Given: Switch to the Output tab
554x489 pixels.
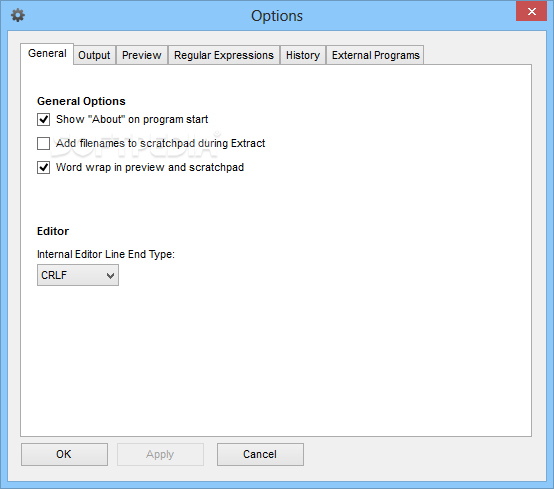Looking at the screenshot, I should 94,55.
